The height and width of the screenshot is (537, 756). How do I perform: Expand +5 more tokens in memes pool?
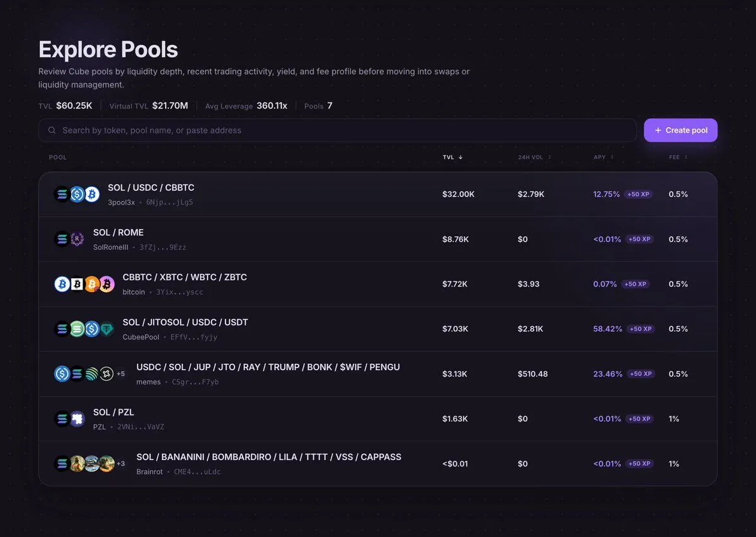(120, 374)
